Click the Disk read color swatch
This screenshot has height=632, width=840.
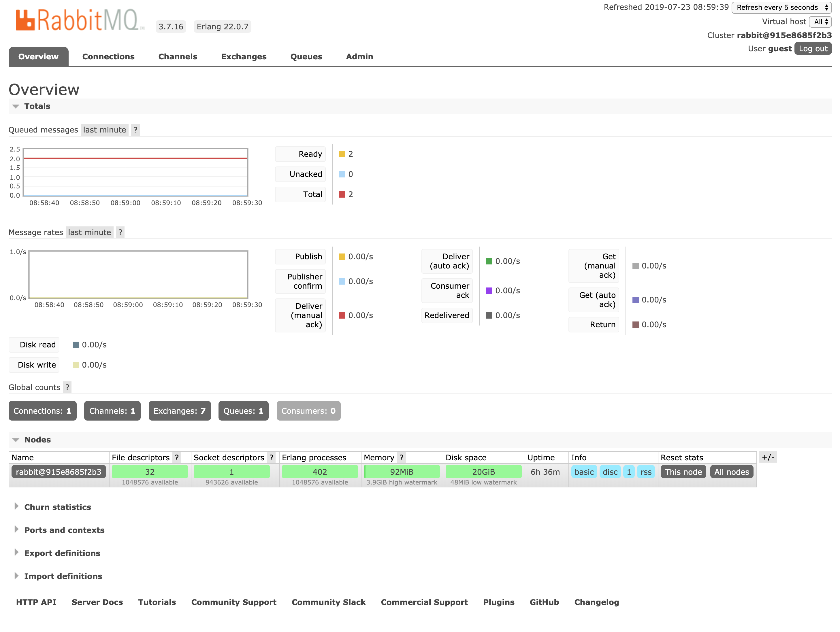(76, 345)
